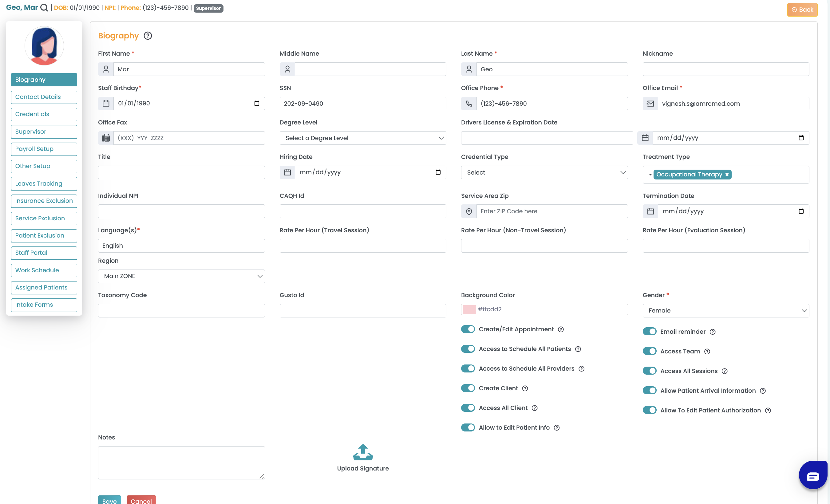Show help for Create/Edit Appointment
Viewport: 830px width, 504px height.
561,330
